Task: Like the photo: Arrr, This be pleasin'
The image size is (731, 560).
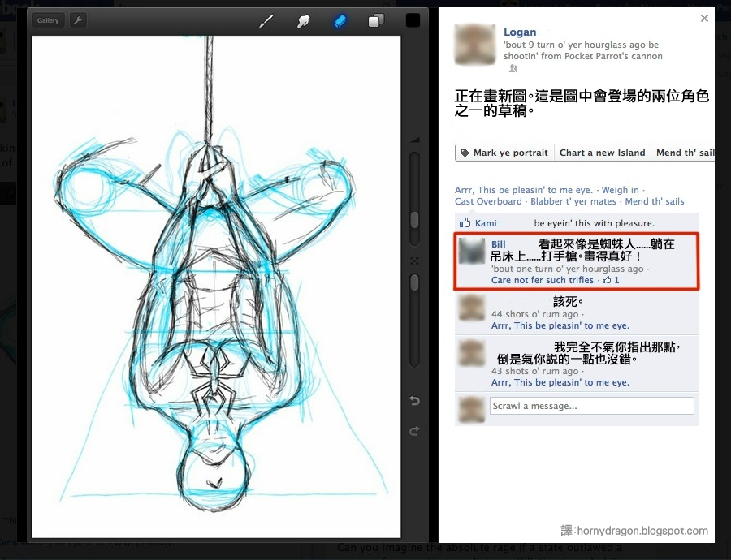Action: click(x=524, y=190)
